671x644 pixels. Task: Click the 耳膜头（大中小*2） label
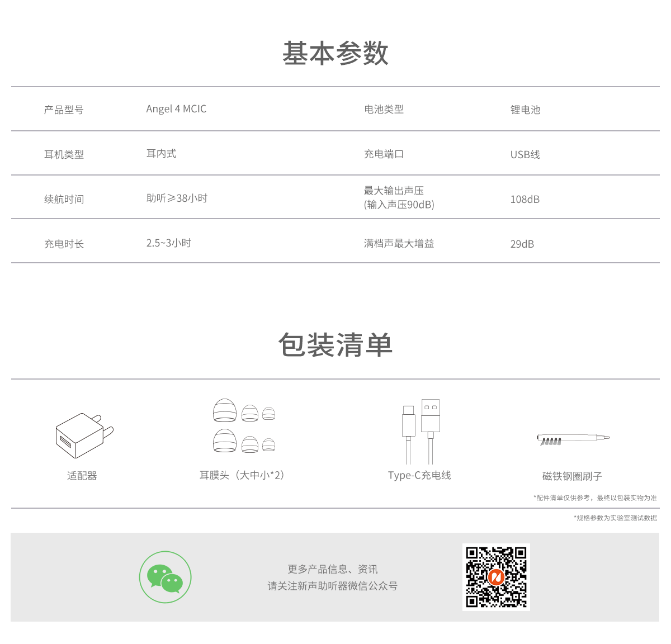[244, 475]
